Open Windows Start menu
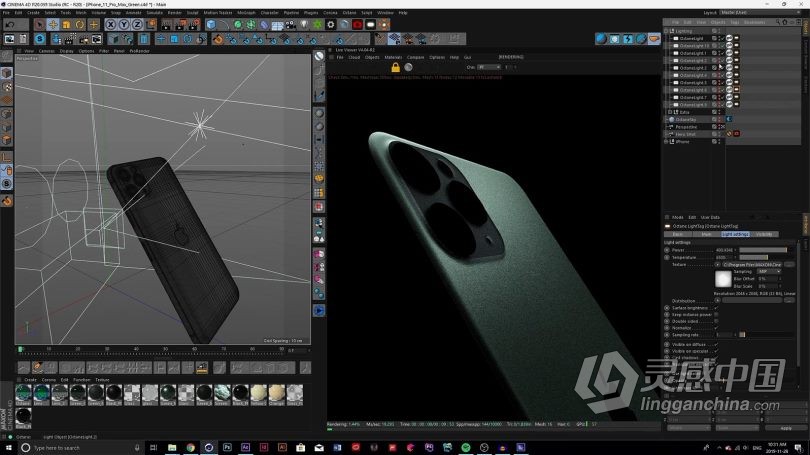 click(8, 448)
